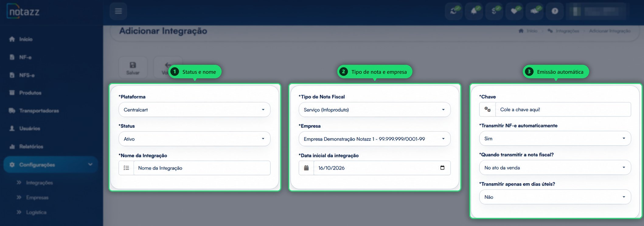Focus the Cole a chave aqui field
The image size is (644, 226).
click(x=563, y=109)
